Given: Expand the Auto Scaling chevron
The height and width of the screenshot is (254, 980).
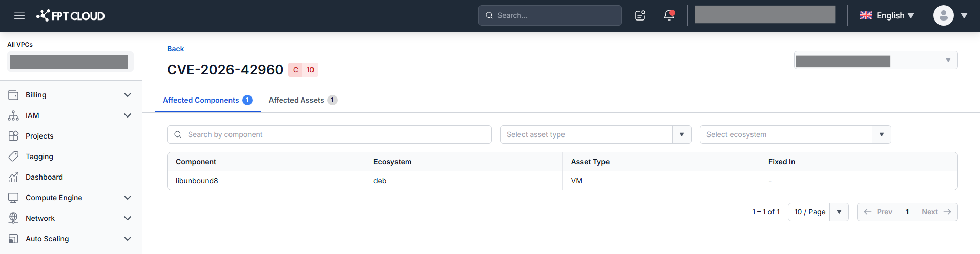Looking at the screenshot, I should (x=128, y=239).
